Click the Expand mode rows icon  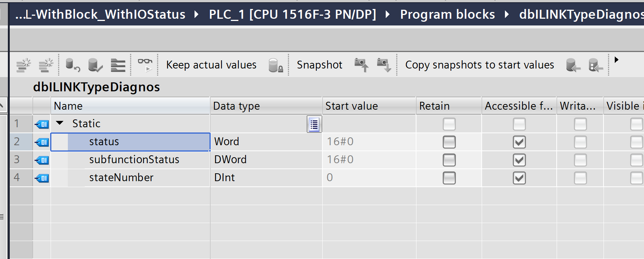118,65
